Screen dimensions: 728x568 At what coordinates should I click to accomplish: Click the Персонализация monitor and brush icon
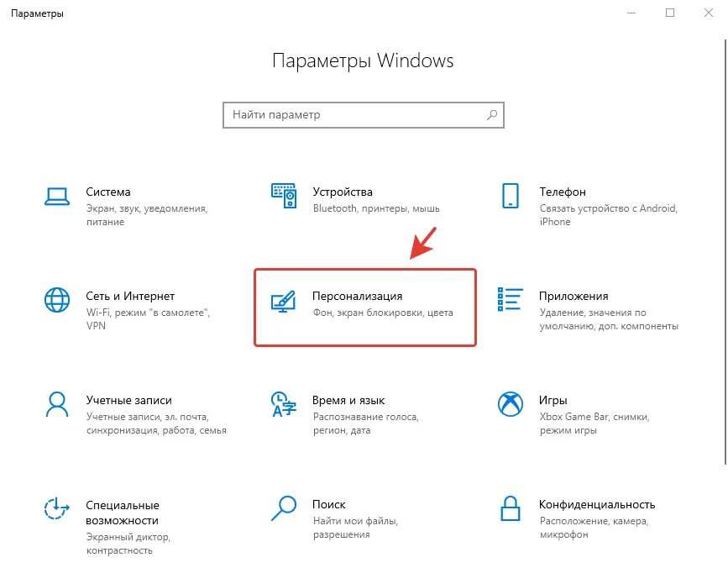(x=283, y=301)
